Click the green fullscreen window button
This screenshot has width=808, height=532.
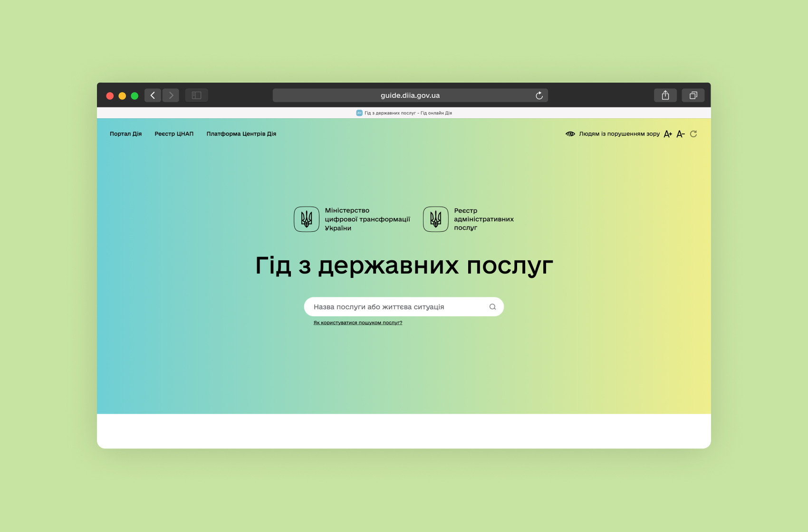135,96
